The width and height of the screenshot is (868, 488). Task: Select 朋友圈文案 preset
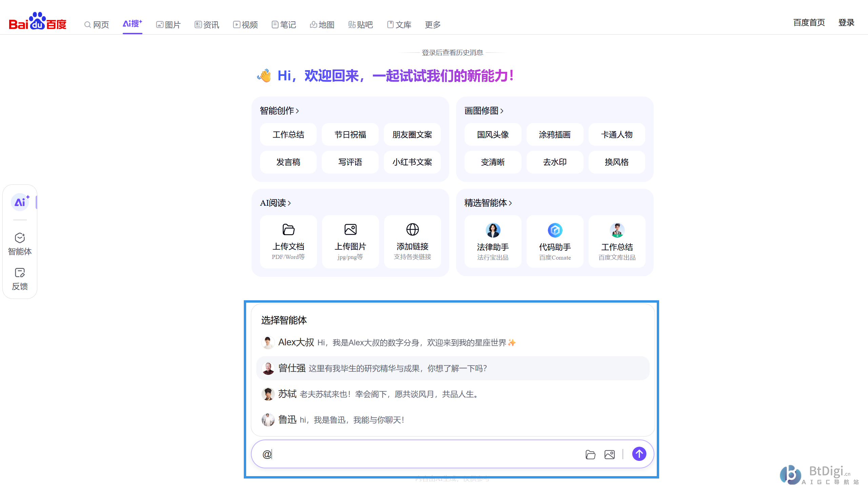click(x=412, y=135)
